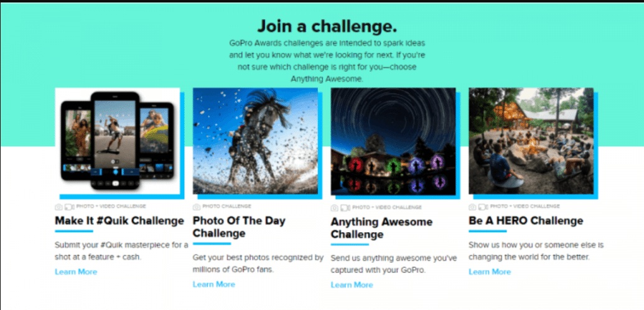Click camera icon under Make It #Quik image
The image size is (644, 310).
58,207
